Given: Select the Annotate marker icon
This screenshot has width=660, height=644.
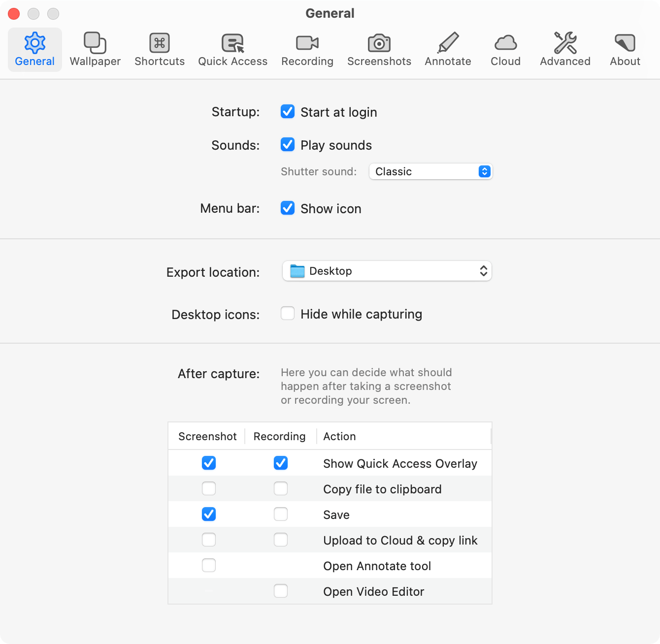Looking at the screenshot, I should point(448,43).
